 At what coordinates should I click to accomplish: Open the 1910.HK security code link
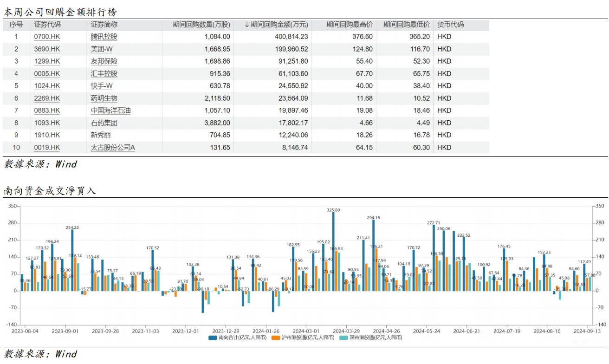tap(47, 135)
